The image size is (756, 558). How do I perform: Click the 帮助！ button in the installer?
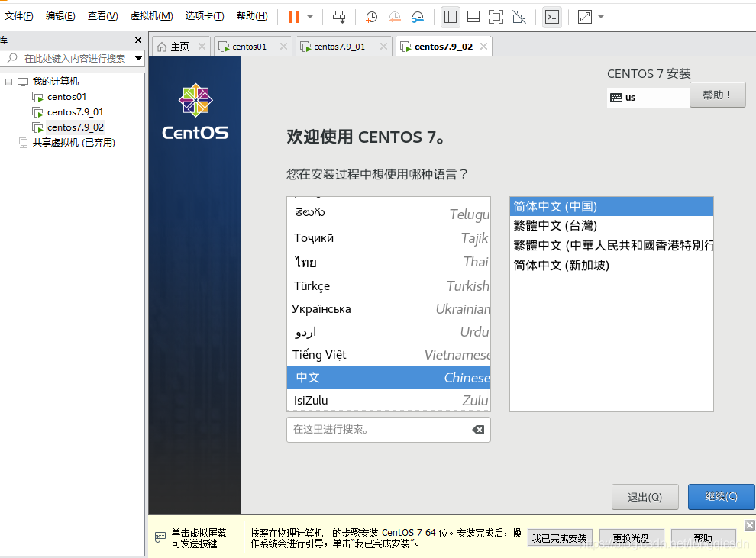click(717, 95)
